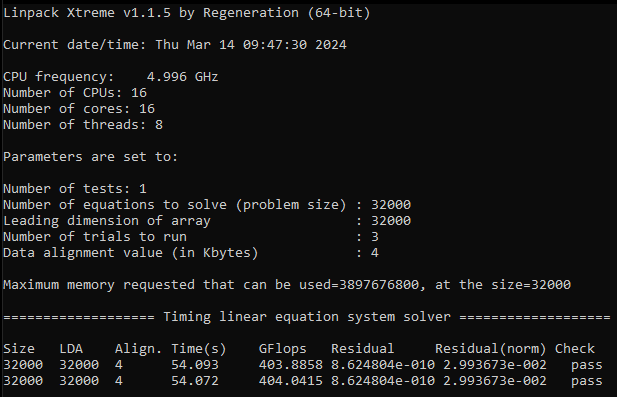
Task: Click the current date/time line text
Action: pyautogui.click(x=175, y=44)
